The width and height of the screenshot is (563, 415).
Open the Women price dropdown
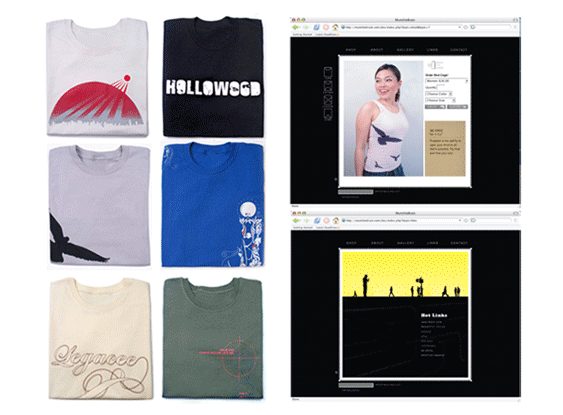(x=447, y=81)
